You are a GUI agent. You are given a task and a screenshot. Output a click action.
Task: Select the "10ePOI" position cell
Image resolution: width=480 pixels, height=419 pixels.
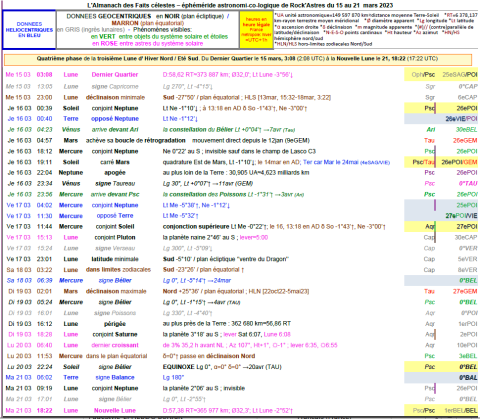[467, 345]
